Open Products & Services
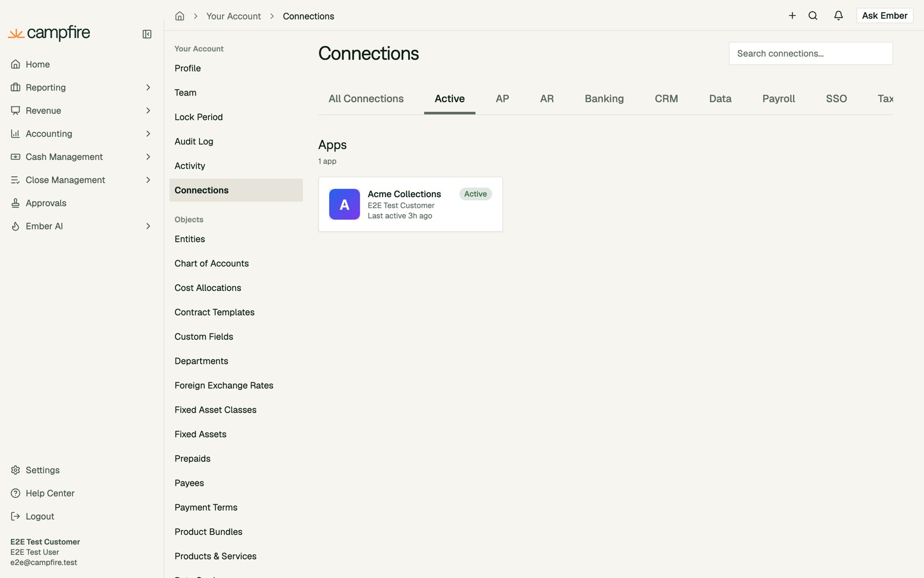The height and width of the screenshot is (578, 924). click(236, 556)
